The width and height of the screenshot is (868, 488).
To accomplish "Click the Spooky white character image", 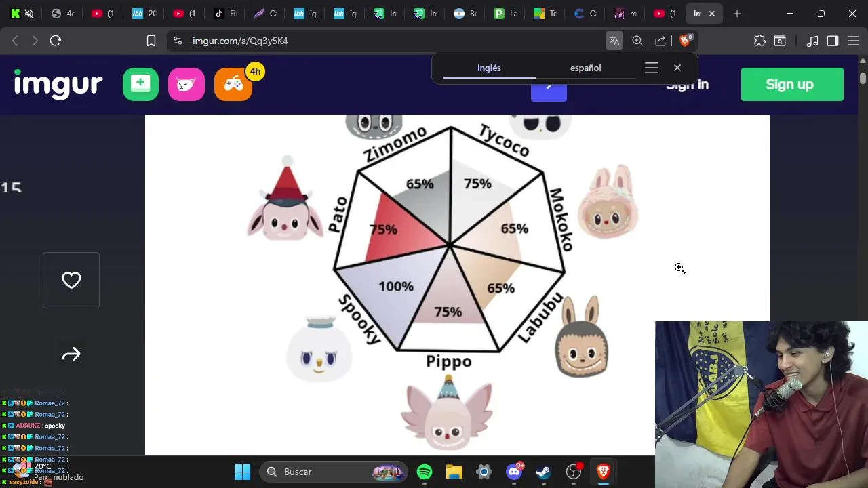I will 319,348.
